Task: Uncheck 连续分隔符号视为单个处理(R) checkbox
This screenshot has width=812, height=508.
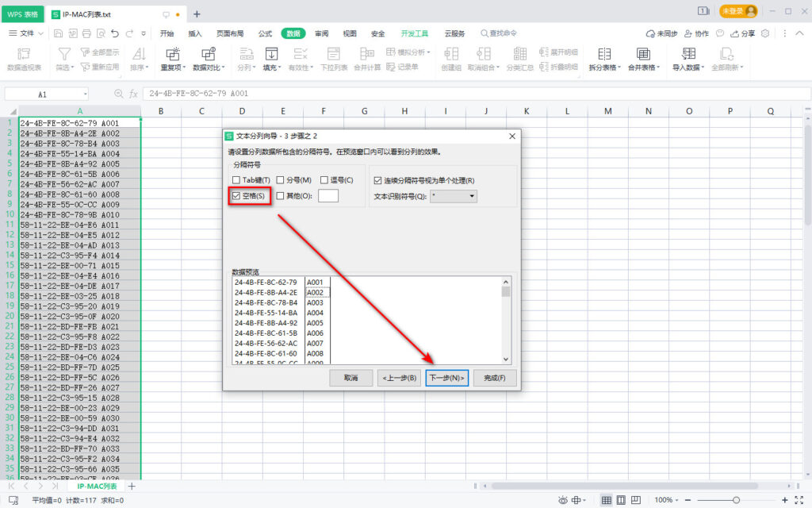Action: 377,180
